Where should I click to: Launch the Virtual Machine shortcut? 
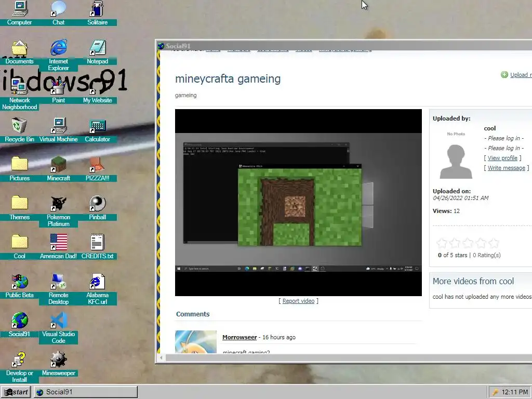pos(58,130)
